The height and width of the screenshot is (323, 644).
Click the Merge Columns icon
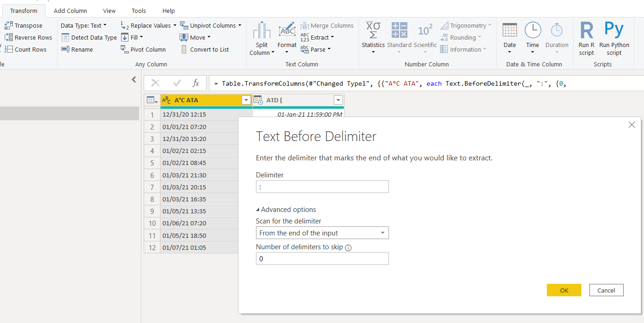click(305, 25)
